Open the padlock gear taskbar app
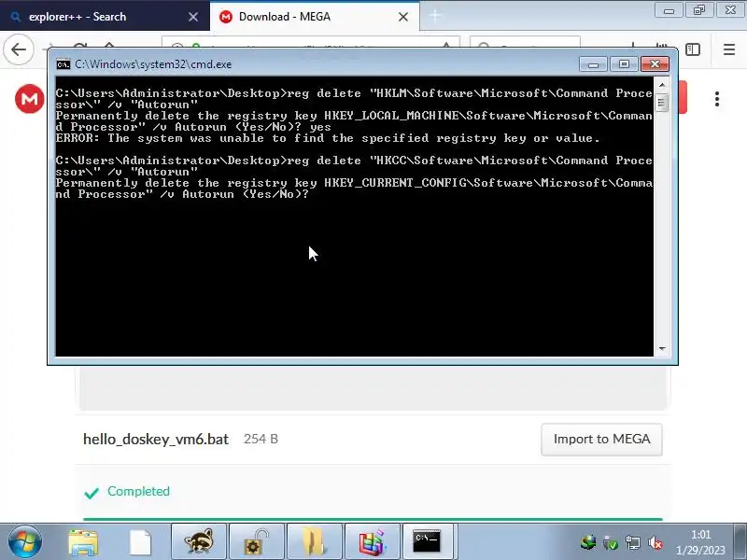 coord(256,542)
